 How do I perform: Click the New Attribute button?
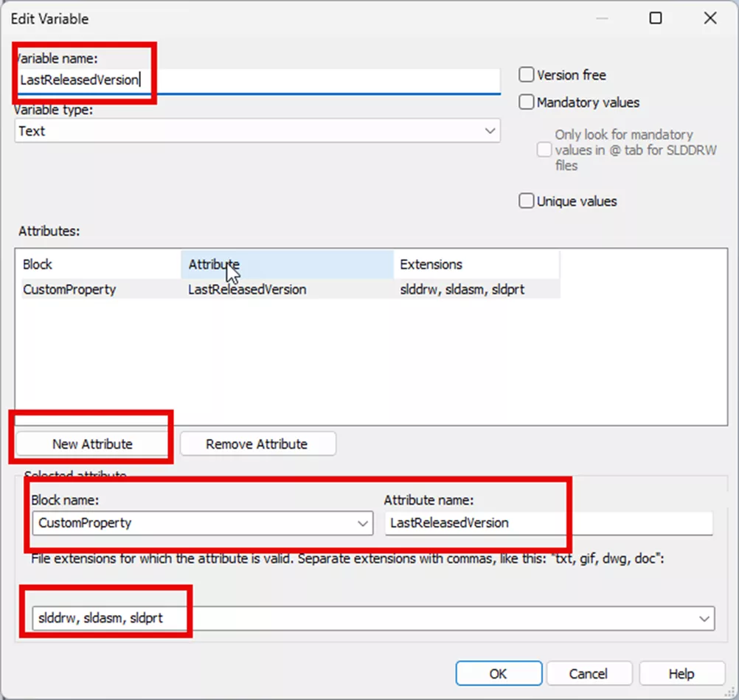pos(91,443)
